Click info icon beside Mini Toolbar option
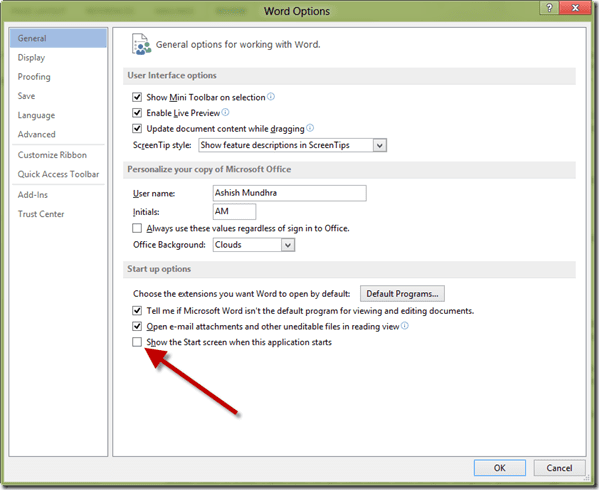The height and width of the screenshot is (490, 599). point(271,97)
